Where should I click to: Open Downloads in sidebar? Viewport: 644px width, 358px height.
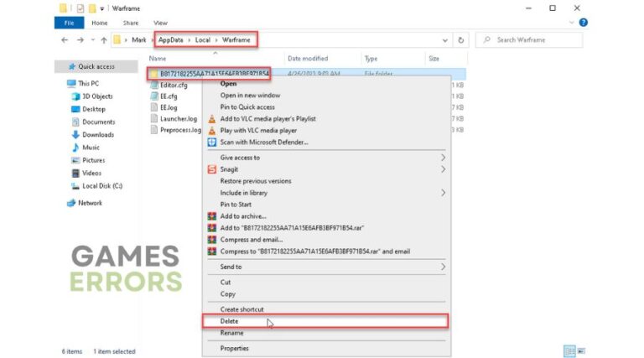[x=98, y=135]
